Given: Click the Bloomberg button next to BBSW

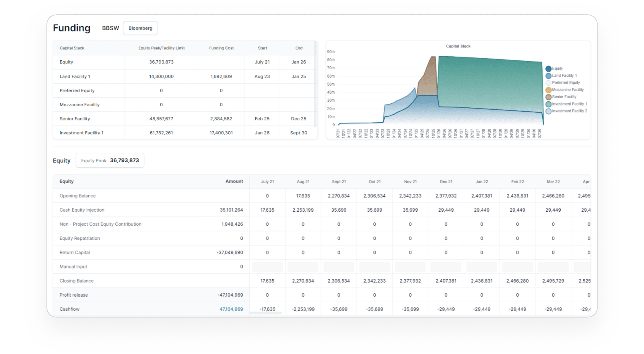Looking at the screenshot, I should click(140, 28).
